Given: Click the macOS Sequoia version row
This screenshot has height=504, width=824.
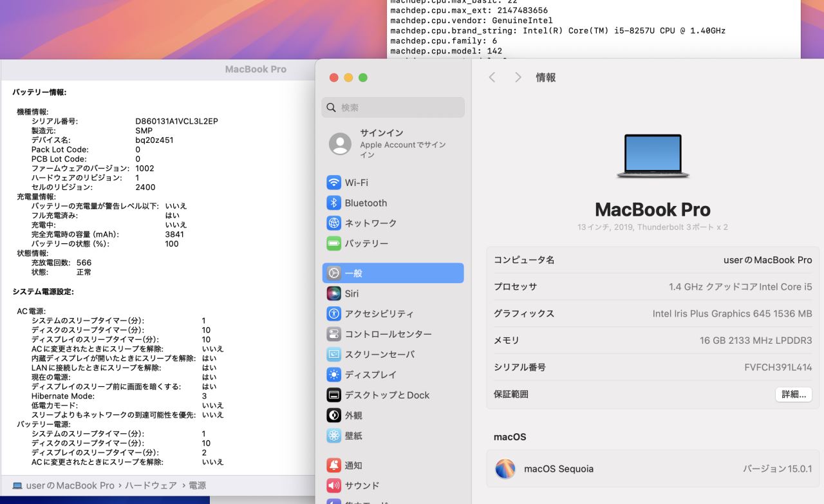Looking at the screenshot, I should coord(652,469).
